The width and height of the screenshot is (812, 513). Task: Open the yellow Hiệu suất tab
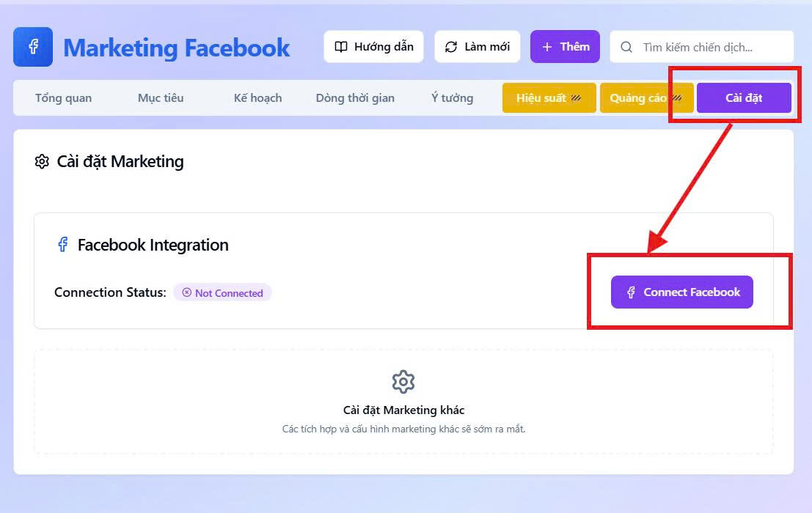(549, 97)
